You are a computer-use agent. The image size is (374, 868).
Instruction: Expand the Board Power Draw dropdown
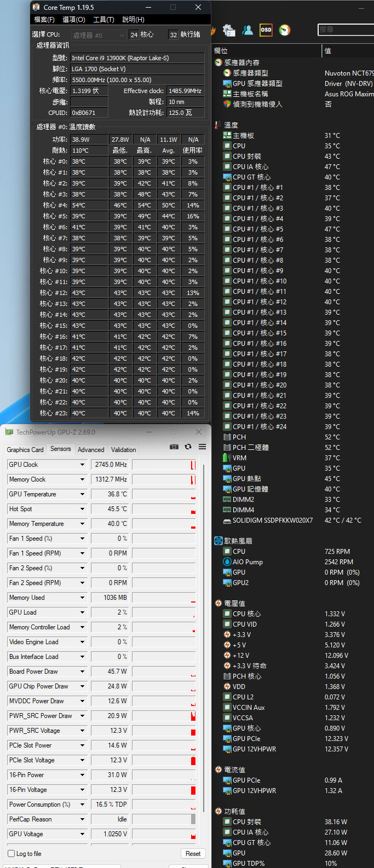click(x=83, y=672)
